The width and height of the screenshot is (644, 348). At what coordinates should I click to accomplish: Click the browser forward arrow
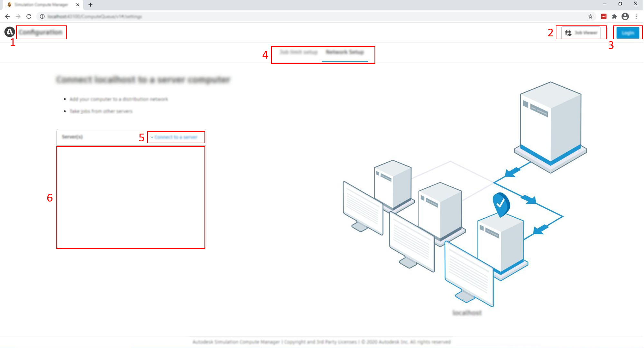click(18, 16)
